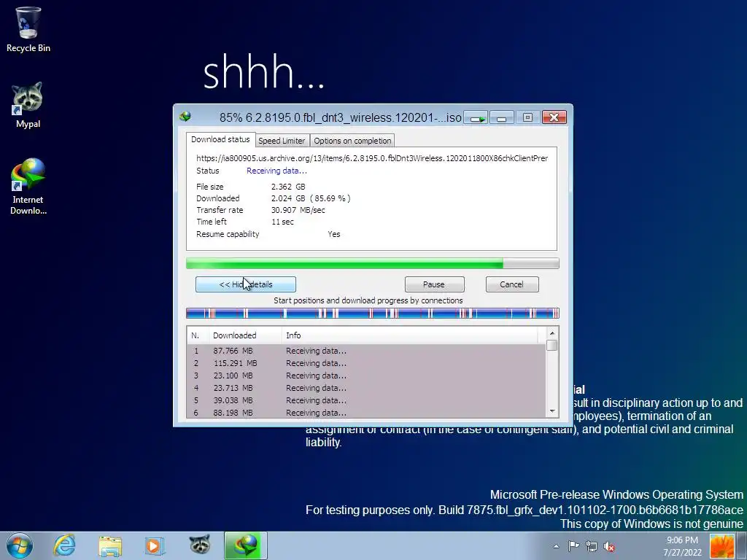This screenshot has height=560, width=747.
Task: Pause the current download
Action: pyautogui.click(x=434, y=284)
